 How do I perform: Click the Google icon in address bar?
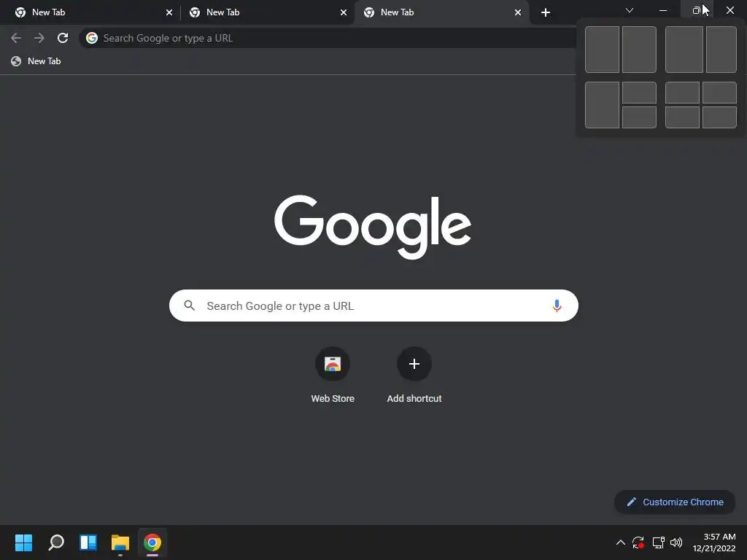[x=92, y=38]
